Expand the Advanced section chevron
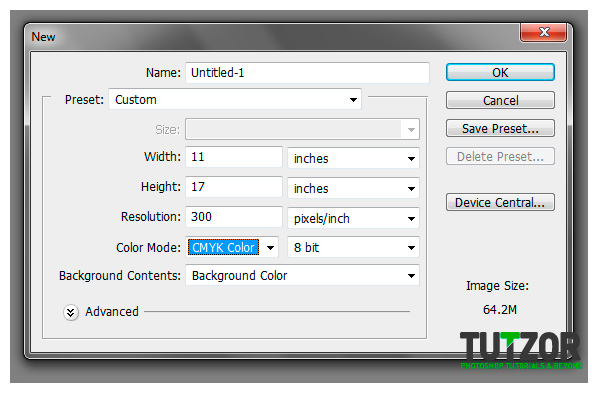The height and width of the screenshot is (393, 598). (x=71, y=312)
